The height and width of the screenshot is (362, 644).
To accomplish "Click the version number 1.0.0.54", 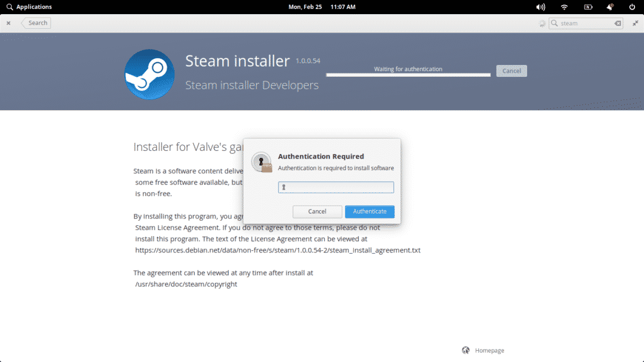I will pos(308,61).
